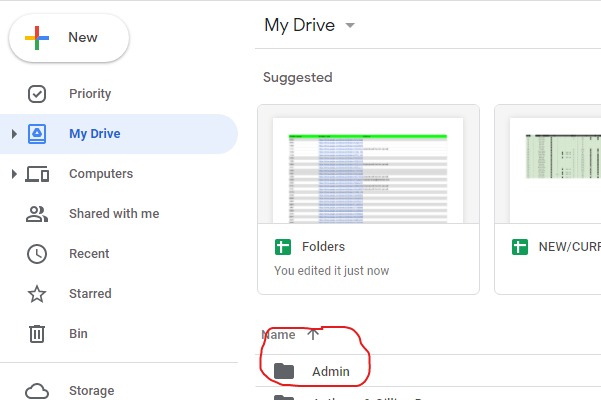This screenshot has width=601, height=400.
Task: Click the My Drive sidebar icon
Action: click(x=37, y=134)
